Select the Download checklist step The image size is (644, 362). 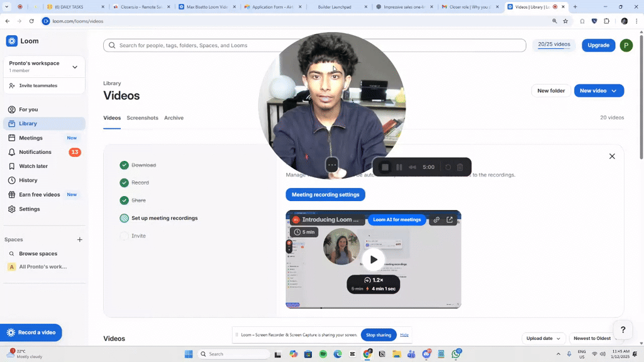[x=138, y=165]
